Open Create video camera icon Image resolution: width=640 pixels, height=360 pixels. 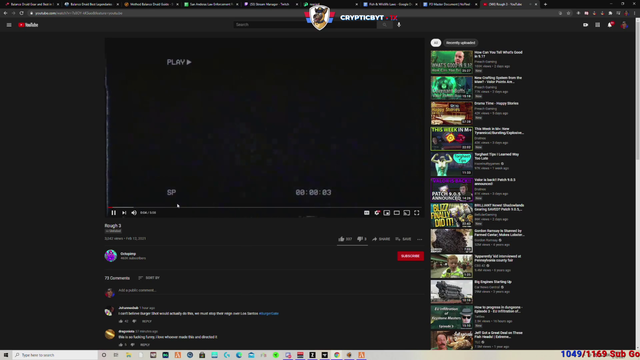coord(585,25)
